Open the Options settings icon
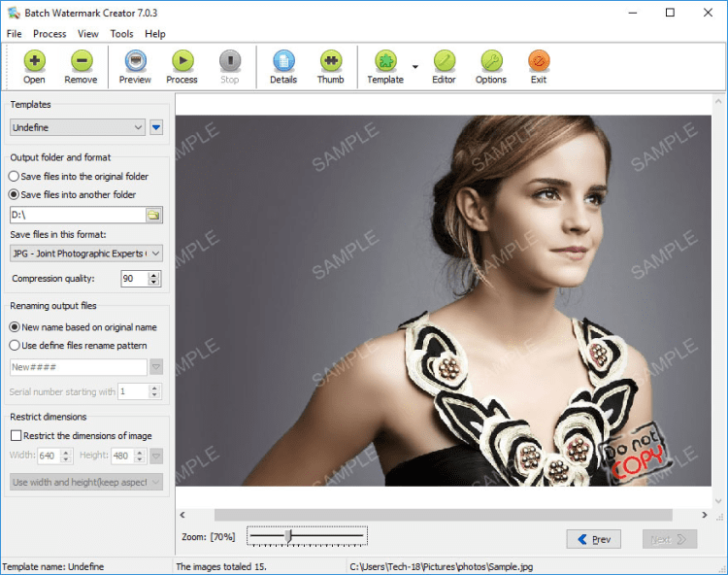The width and height of the screenshot is (728, 575). (x=490, y=66)
